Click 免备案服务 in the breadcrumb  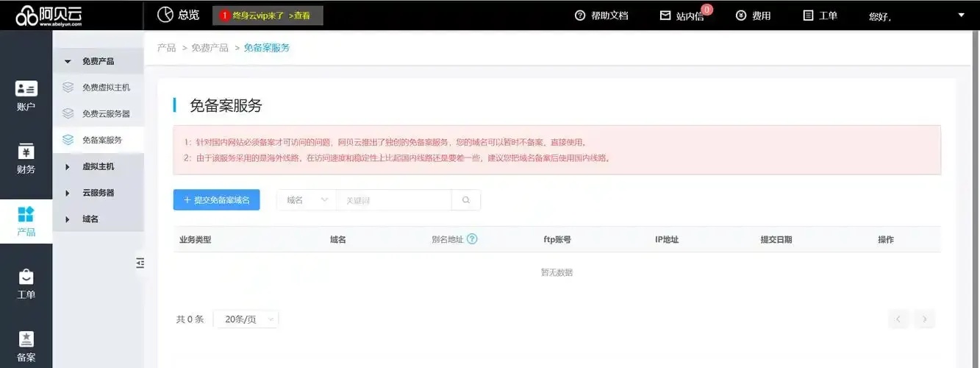tap(267, 48)
